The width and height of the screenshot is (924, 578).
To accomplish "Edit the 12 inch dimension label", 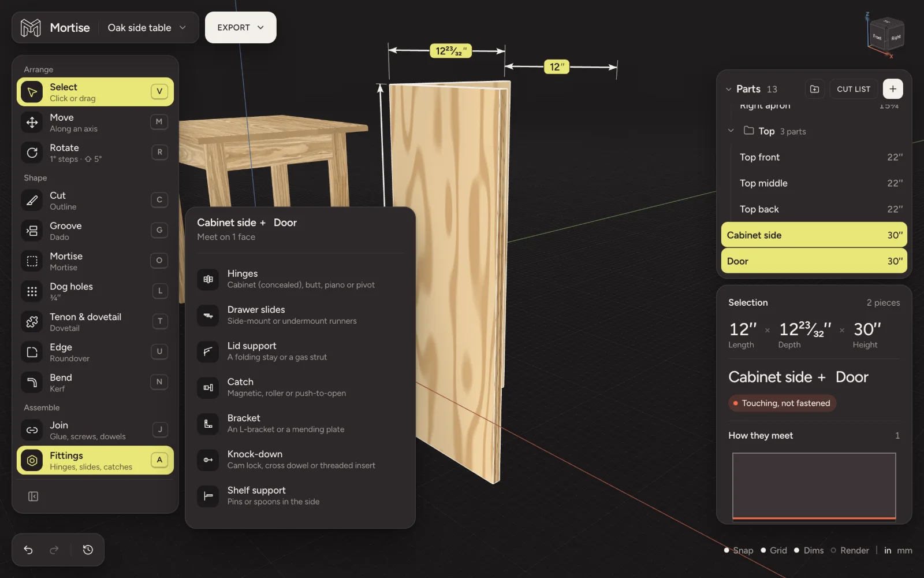I will click(x=557, y=67).
